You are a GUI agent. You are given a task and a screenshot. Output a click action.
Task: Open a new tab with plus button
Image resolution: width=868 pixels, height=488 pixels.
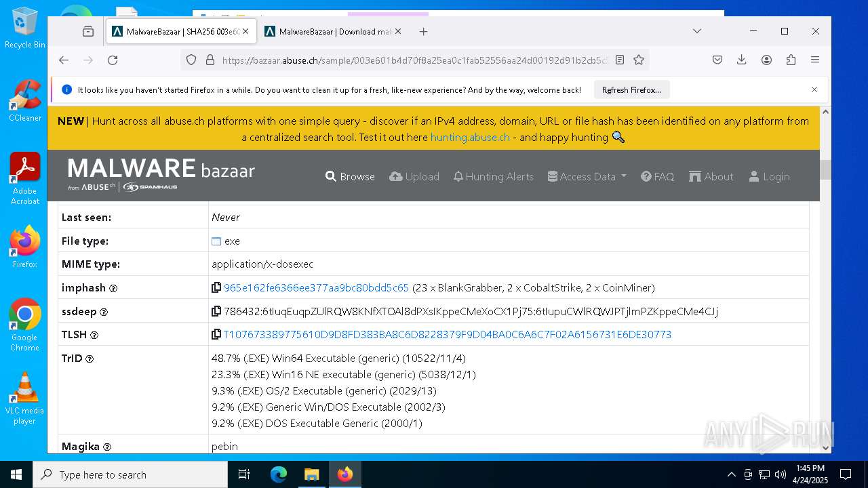pyautogui.click(x=423, y=31)
